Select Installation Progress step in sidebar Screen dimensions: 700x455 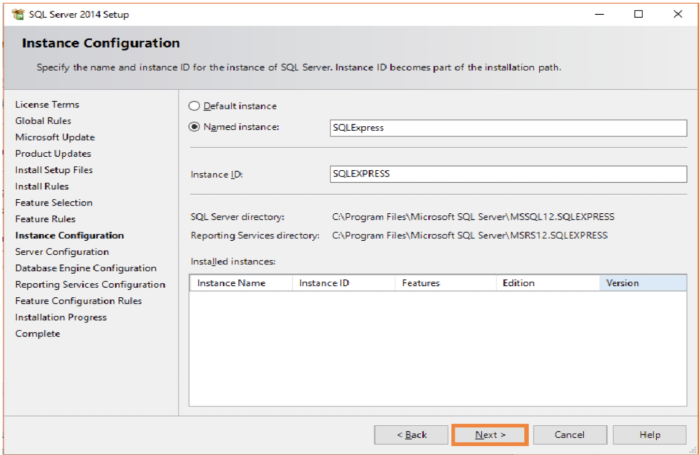click(x=61, y=317)
